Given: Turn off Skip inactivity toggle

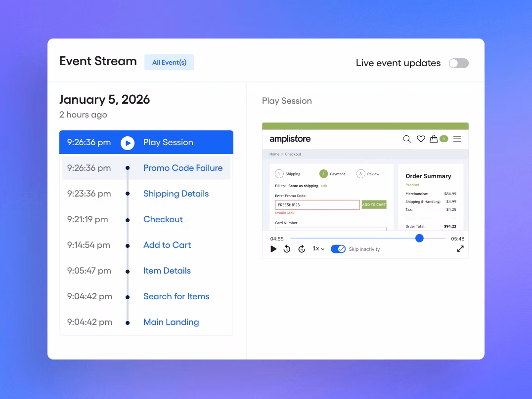Looking at the screenshot, I should tap(338, 249).
